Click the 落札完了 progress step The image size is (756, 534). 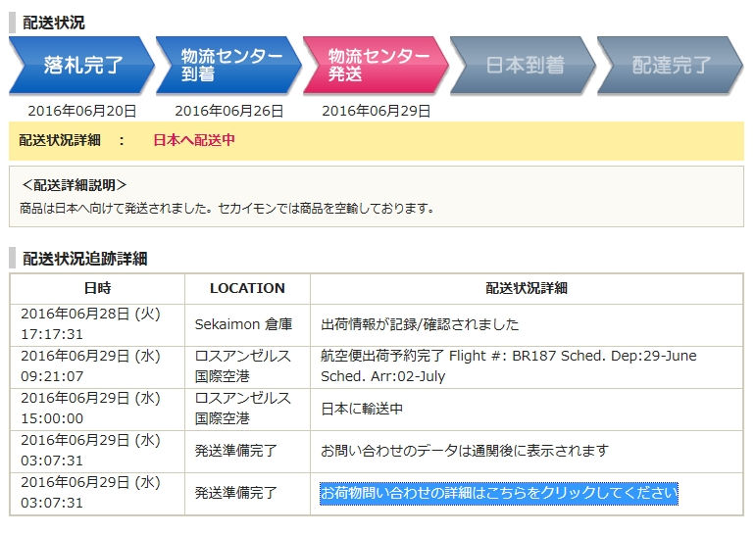coord(81,65)
